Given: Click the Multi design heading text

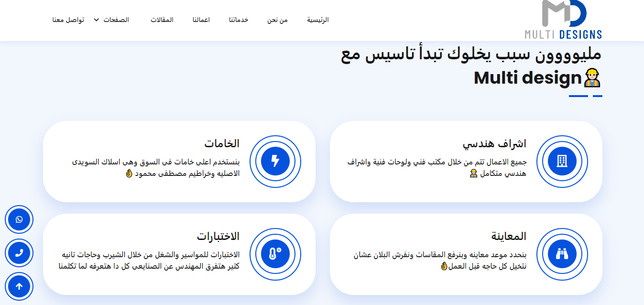Looking at the screenshot, I should [527, 78].
